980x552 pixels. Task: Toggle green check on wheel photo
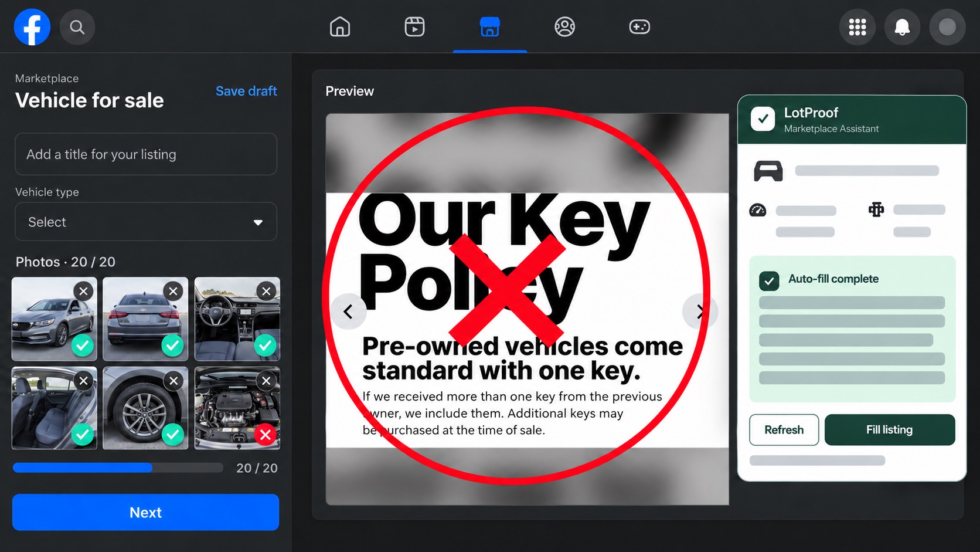coord(172,435)
